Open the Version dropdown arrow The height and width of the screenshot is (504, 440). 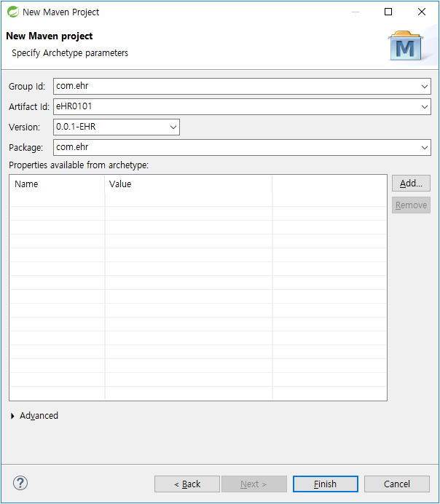(x=173, y=127)
